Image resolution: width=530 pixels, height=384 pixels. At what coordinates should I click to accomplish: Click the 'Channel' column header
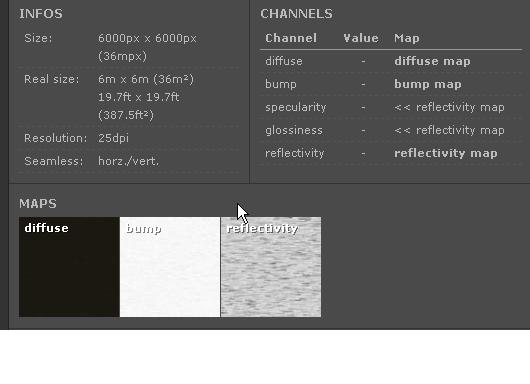291,38
